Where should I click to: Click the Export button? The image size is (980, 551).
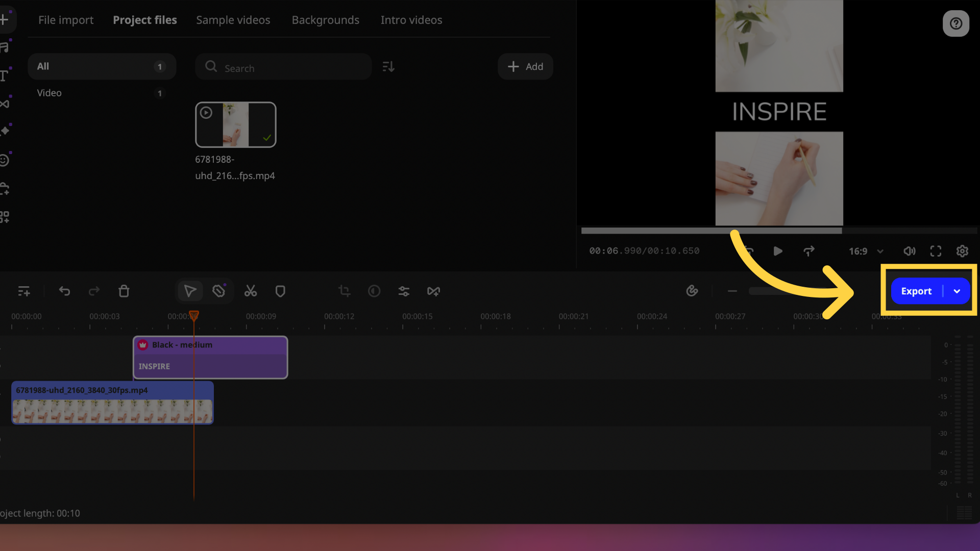pos(916,291)
